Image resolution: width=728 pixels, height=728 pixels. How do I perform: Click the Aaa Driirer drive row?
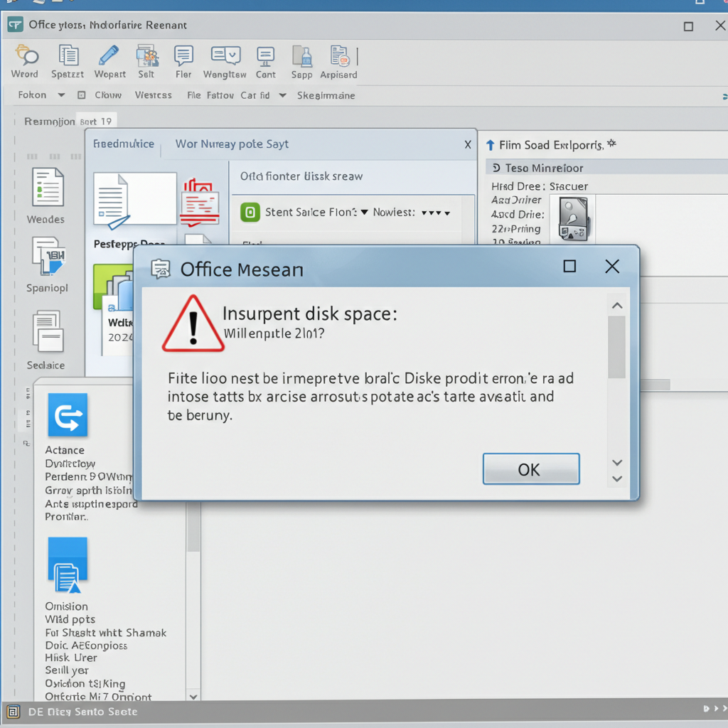click(x=516, y=200)
